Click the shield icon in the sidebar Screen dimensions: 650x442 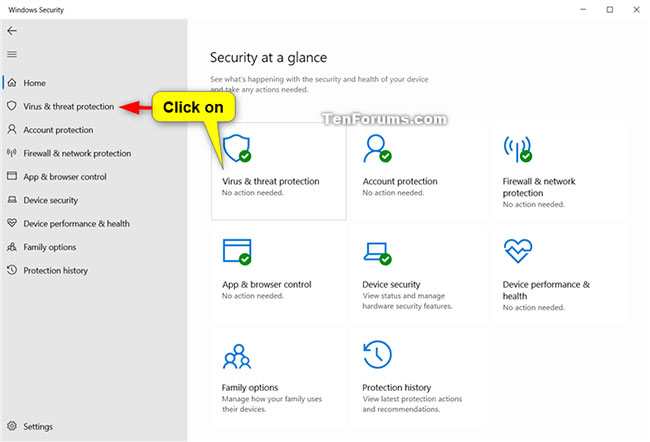[x=12, y=106]
